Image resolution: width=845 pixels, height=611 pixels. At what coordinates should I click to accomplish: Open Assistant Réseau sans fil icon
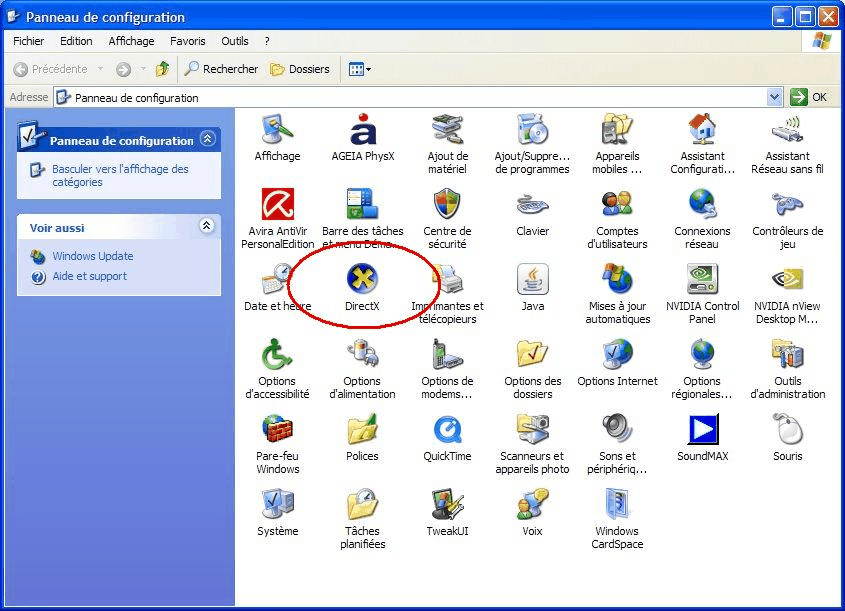point(787,129)
